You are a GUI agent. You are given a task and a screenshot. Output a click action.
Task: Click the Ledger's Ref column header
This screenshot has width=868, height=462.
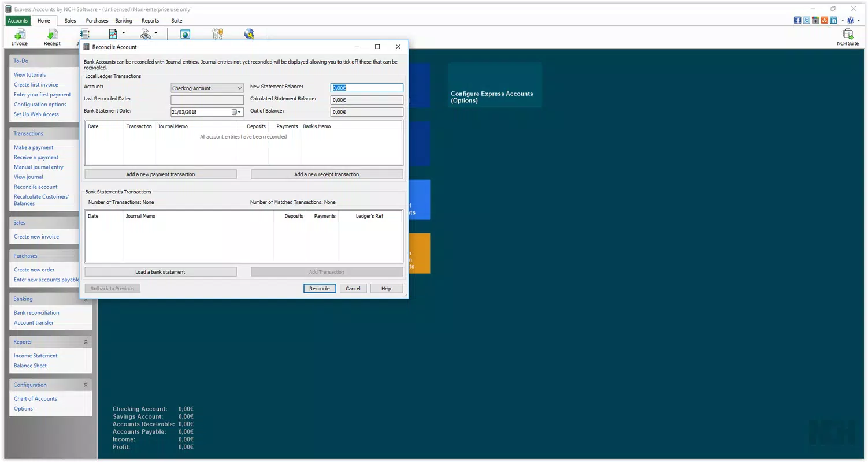click(370, 215)
